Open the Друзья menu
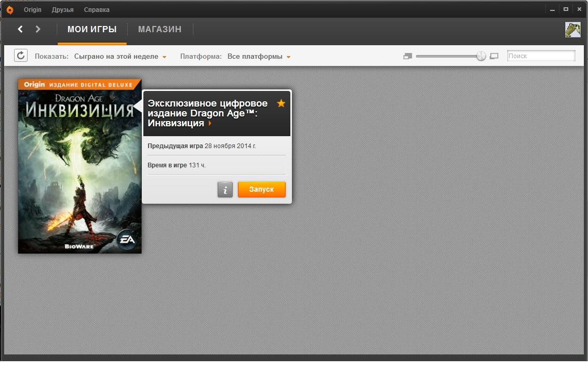 (x=63, y=10)
